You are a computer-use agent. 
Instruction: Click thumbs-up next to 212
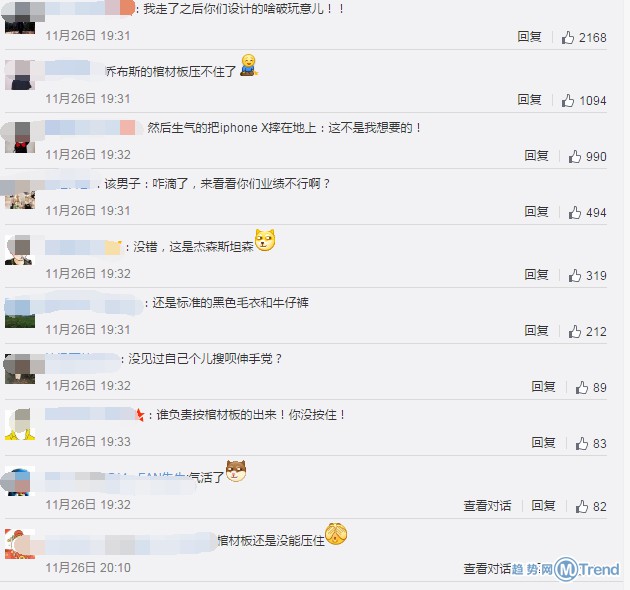click(x=575, y=331)
